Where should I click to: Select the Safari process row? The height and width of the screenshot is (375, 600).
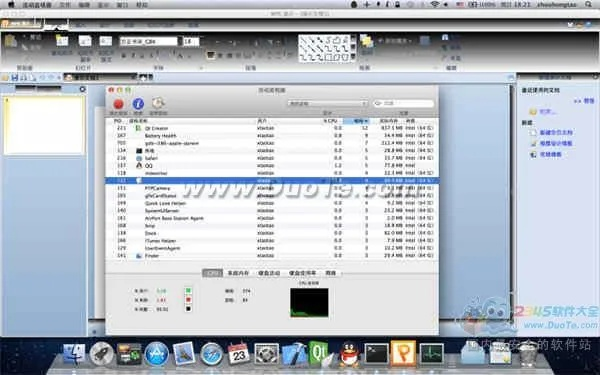click(x=272, y=158)
